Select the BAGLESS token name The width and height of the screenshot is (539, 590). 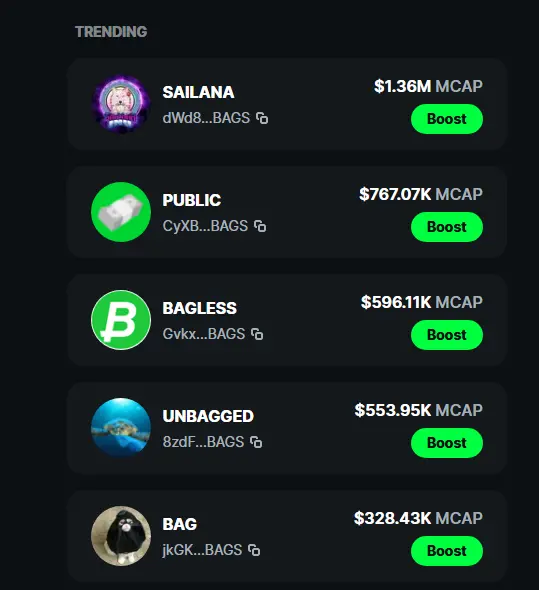pos(199,308)
